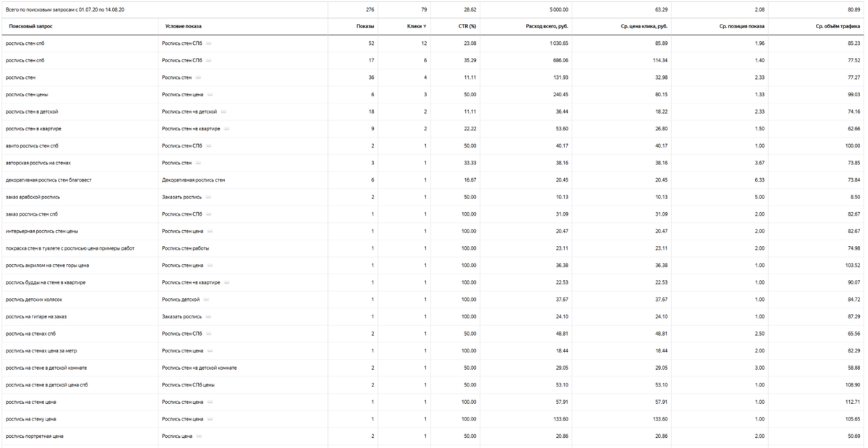Click spend value «240.45»
The image size is (868, 448).
(x=561, y=95)
